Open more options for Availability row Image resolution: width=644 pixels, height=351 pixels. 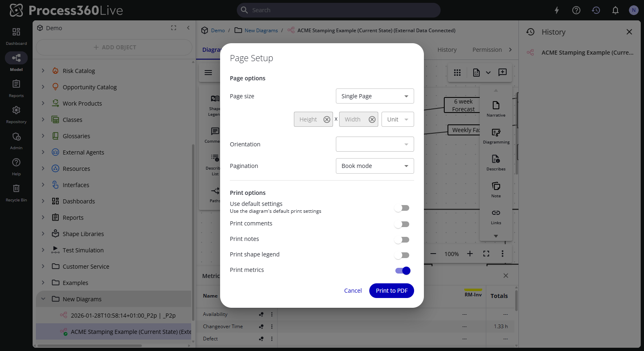(x=272, y=314)
